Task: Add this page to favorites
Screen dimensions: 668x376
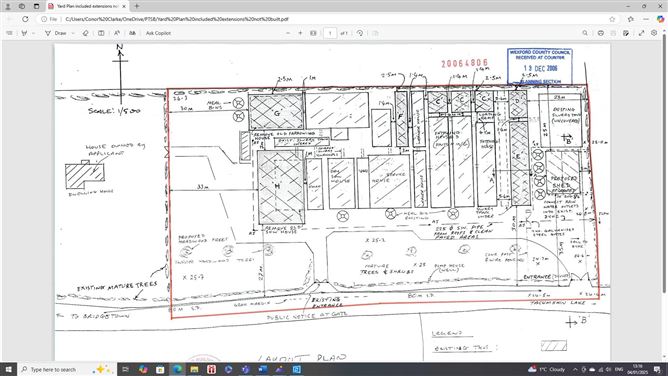Action: coord(612,19)
